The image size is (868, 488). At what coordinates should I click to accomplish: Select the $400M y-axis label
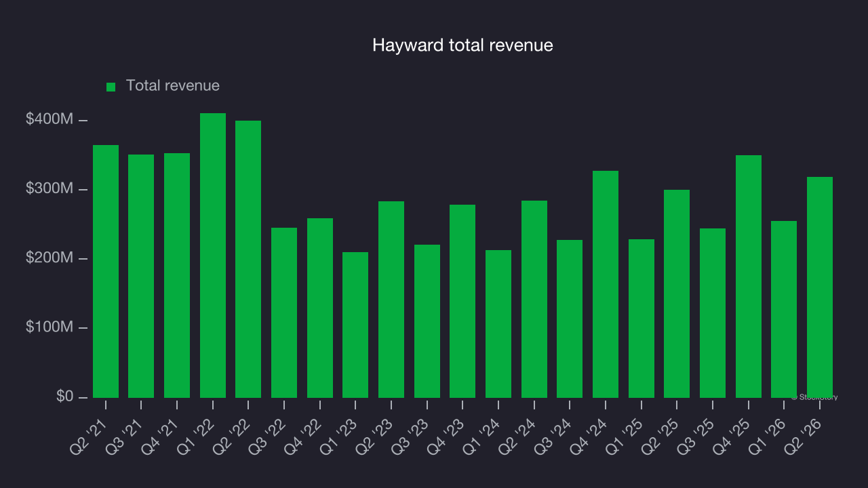pyautogui.click(x=50, y=119)
